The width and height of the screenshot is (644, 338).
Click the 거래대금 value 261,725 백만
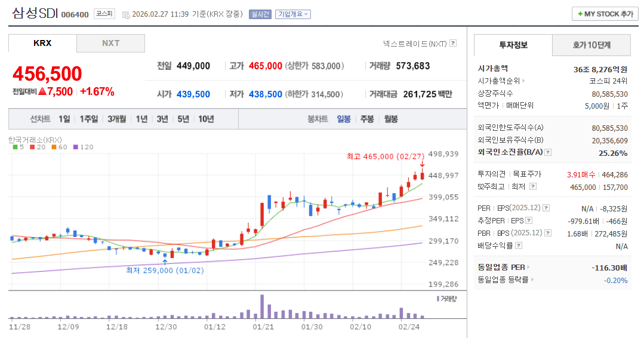[x=427, y=94]
